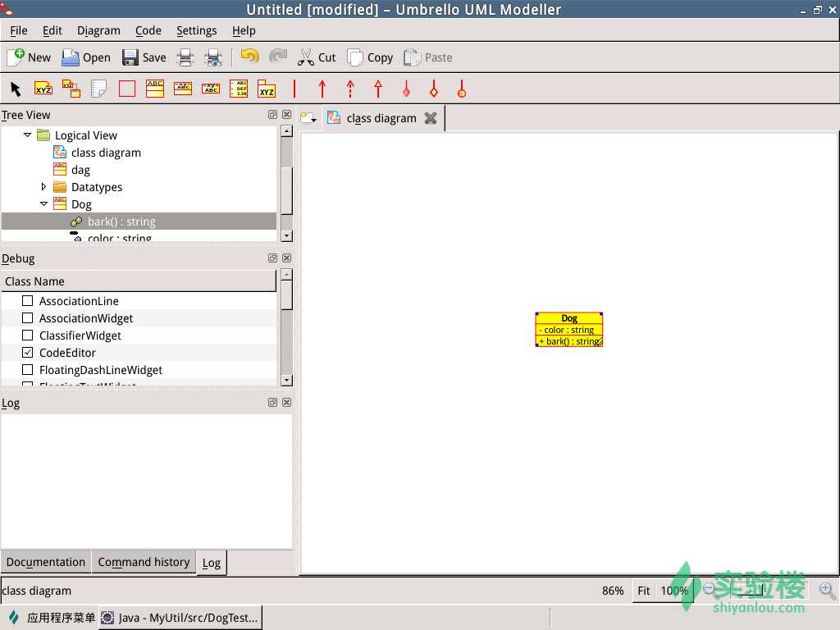
Task: Click the Redo arrow icon
Action: (278, 57)
